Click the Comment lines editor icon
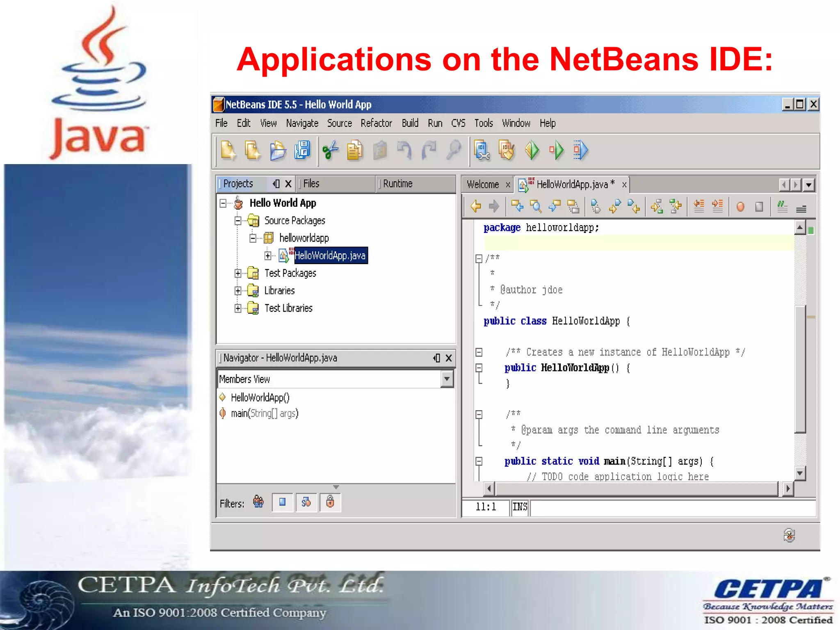This screenshot has width=840, height=630. (x=782, y=206)
